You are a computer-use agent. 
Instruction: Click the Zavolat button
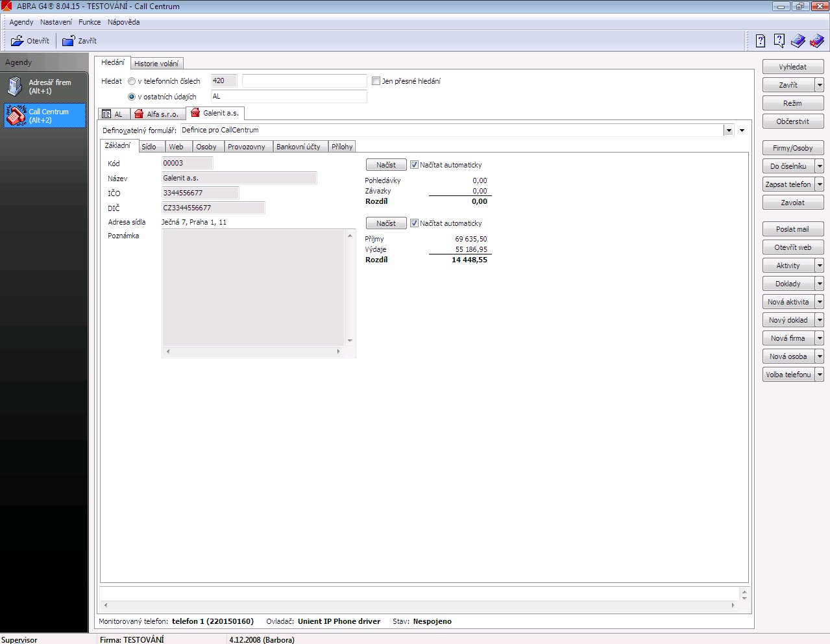(x=793, y=203)
